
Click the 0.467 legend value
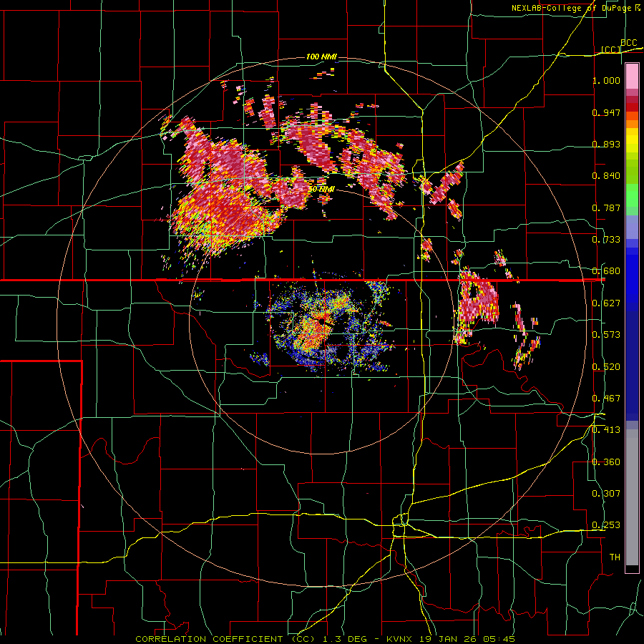pyautogui.click(x=606, y=399)
